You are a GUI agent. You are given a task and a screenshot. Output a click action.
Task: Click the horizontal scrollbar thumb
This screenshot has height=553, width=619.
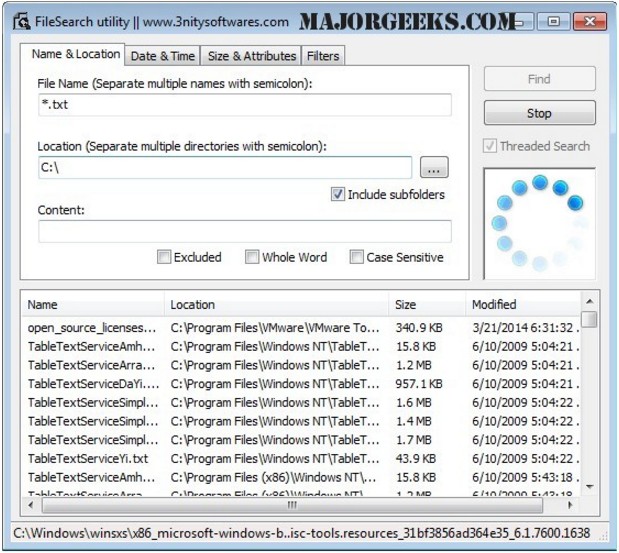pyautogui.click(x=292, y=505)
